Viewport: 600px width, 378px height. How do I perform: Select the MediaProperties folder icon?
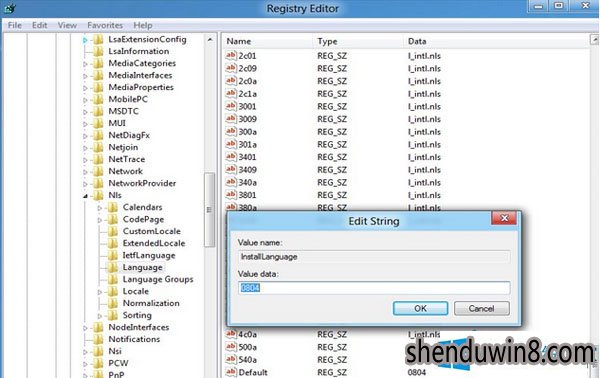coord(98,87)
